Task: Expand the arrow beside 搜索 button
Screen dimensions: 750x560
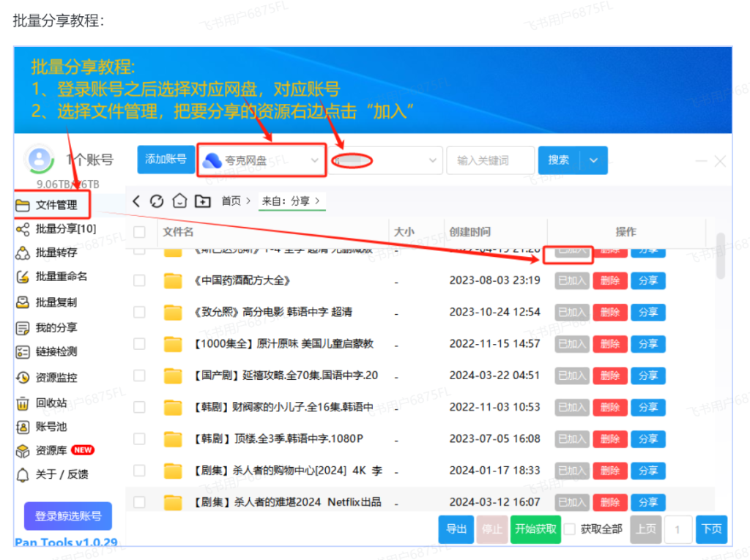Action: pyautogui.click(x=593, y=160)
